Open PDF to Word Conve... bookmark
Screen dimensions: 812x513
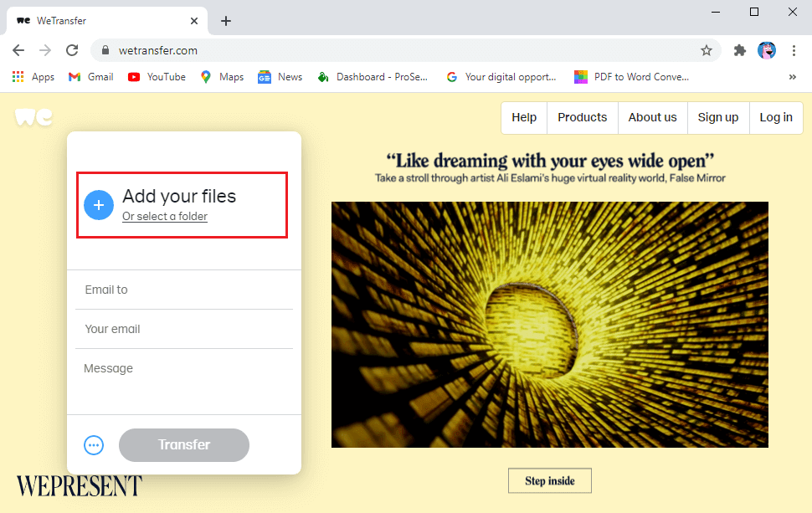click(x=632, y=77)
